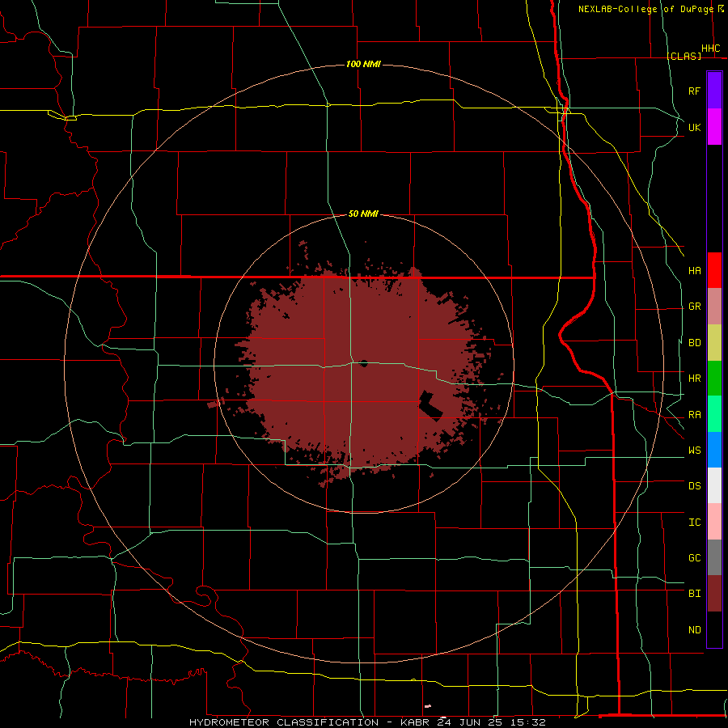Click the RF legend label
The height and width of the screenshot is (728, 728).
click(x=695, y=91)
